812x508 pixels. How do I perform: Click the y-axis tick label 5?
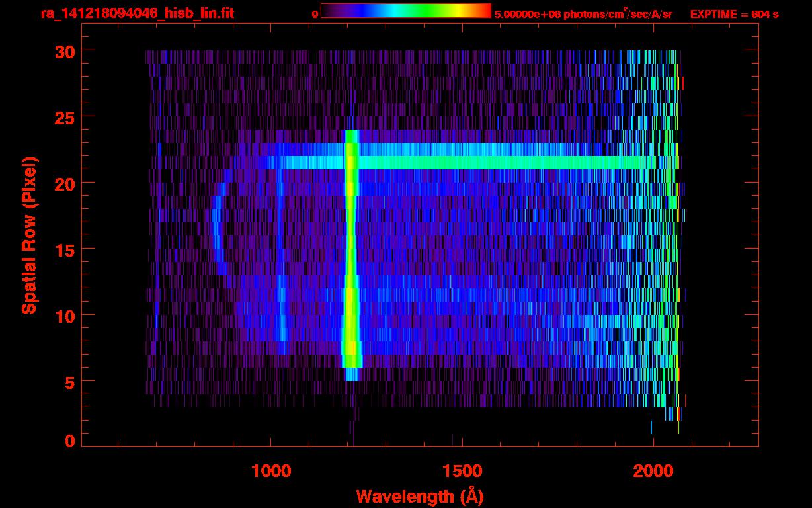69,382
